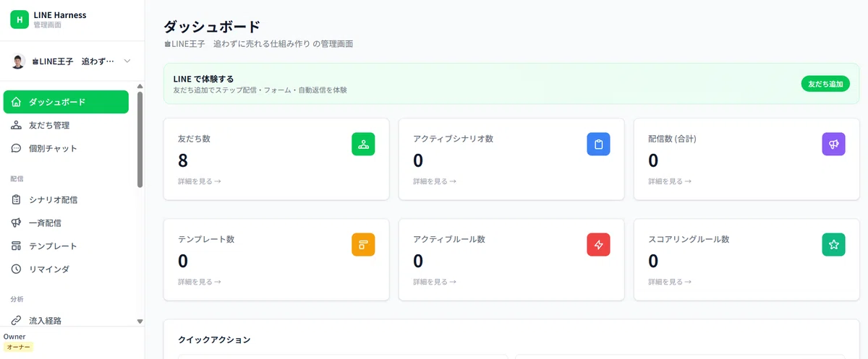
Task: Click the clipboard icon beside シナリオ配信
Action: pyautogui.click(x=17, y=199)
